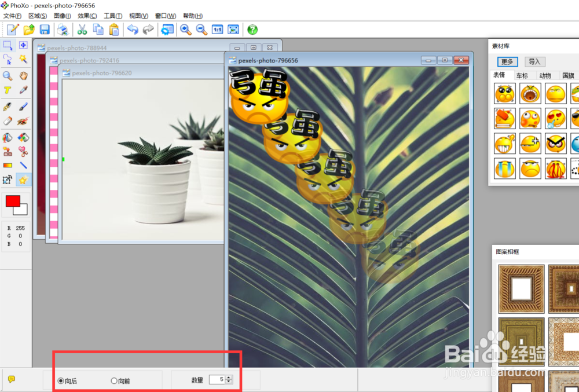Click the Paste clipboard icon

pos(114,30)
